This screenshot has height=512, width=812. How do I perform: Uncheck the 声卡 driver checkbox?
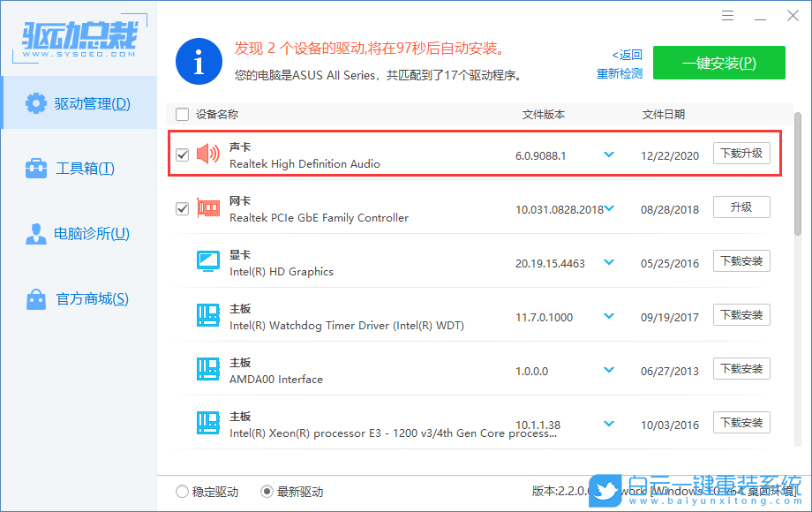click(182, 153)
